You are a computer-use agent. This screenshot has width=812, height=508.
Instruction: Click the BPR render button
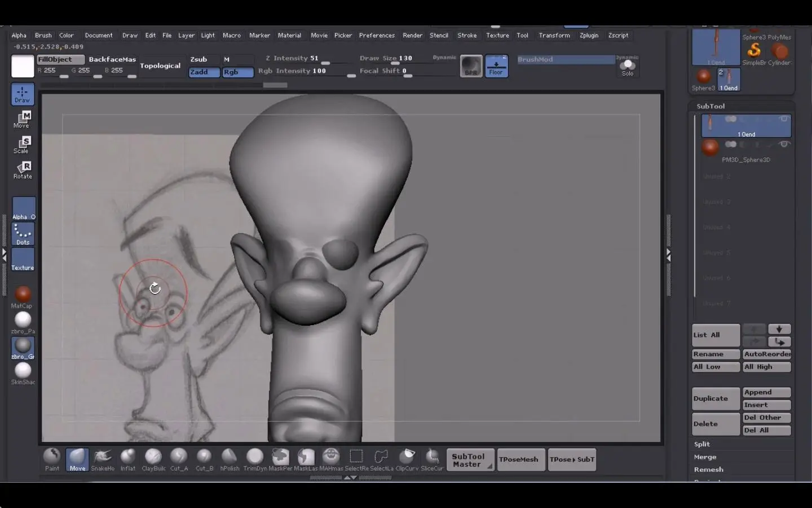(471, 66)
